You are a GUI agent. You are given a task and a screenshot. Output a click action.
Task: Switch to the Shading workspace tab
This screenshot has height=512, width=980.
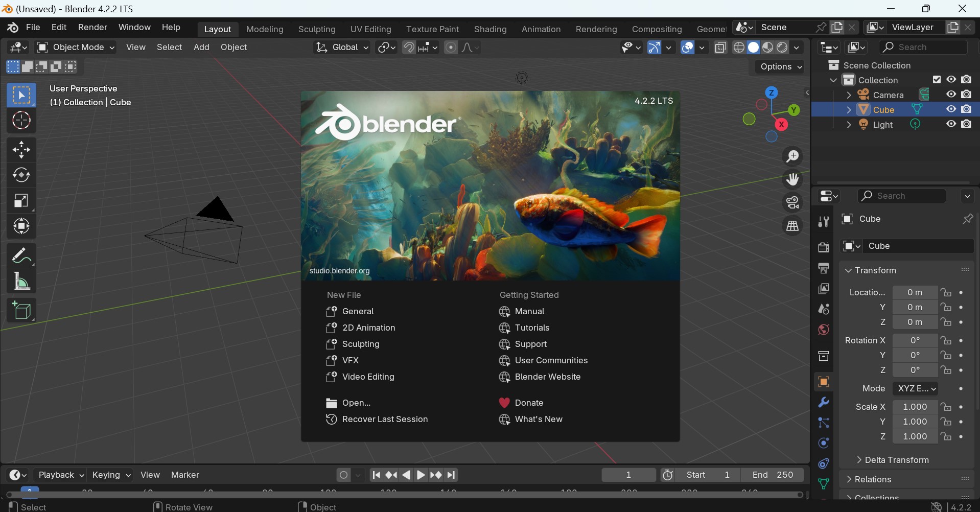491,30
